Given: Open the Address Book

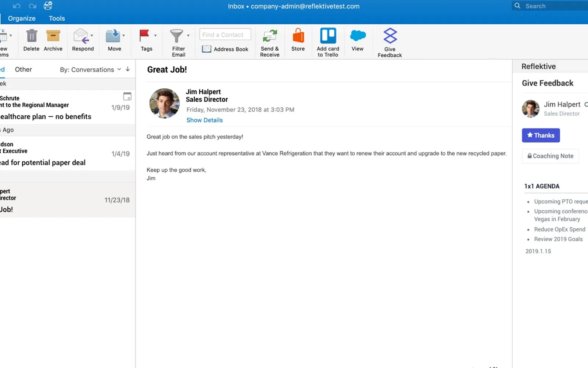Looking at the screenshot, I should click(x=225, y=49).
